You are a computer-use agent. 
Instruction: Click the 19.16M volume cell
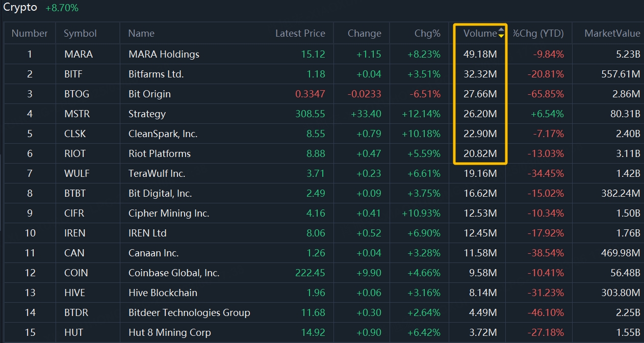[x=480, y=173]
